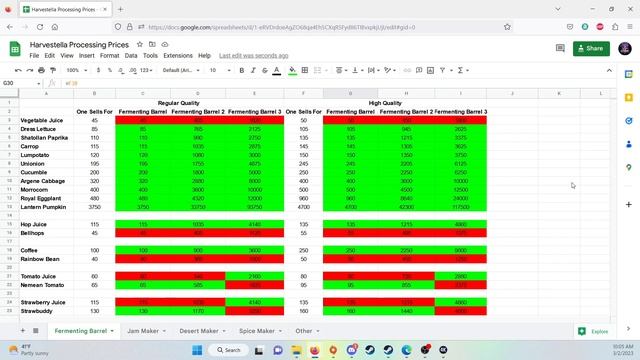Open the Functions sigma dropdown
Viewport: 640px width, 360px height.
click(463, 71)
